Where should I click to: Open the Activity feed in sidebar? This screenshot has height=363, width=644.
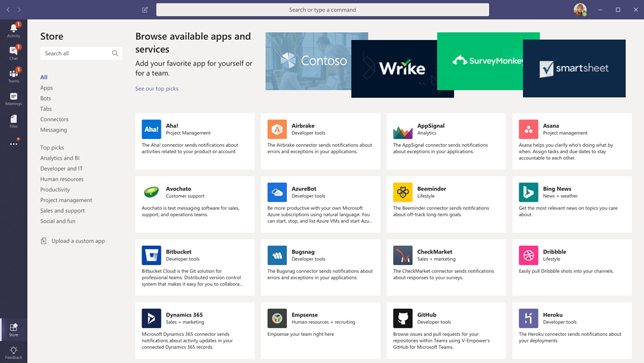(x=13, y=30)
